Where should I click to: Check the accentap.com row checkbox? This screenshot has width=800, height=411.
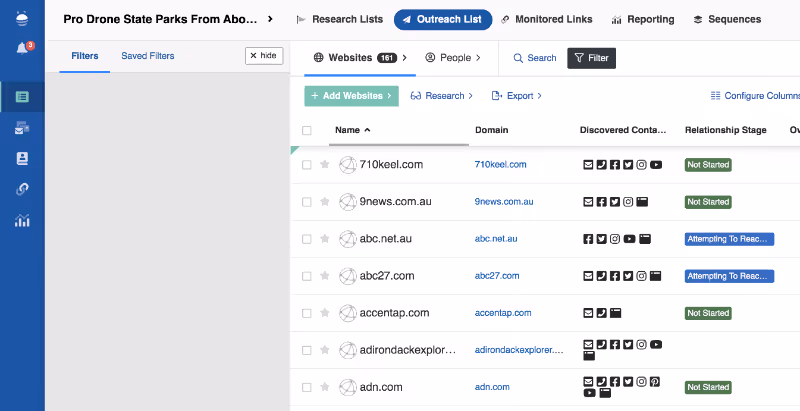pos(307,313)
